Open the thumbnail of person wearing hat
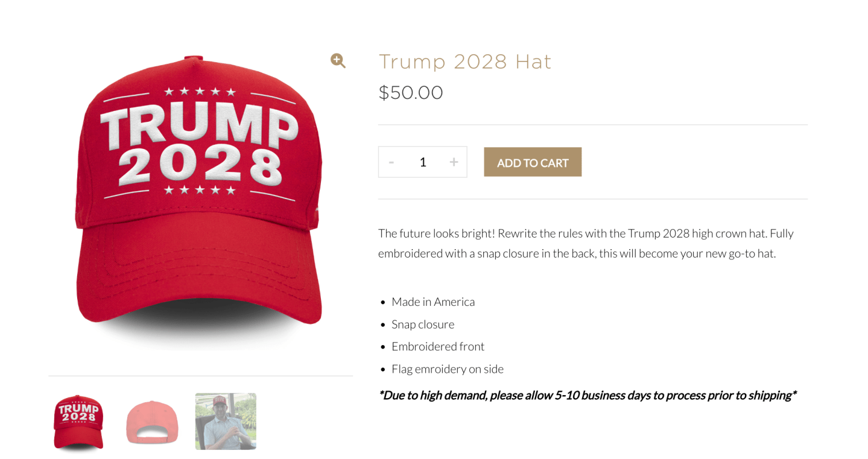The width and height of the screenshot is (868, 459). pos(226,422)
